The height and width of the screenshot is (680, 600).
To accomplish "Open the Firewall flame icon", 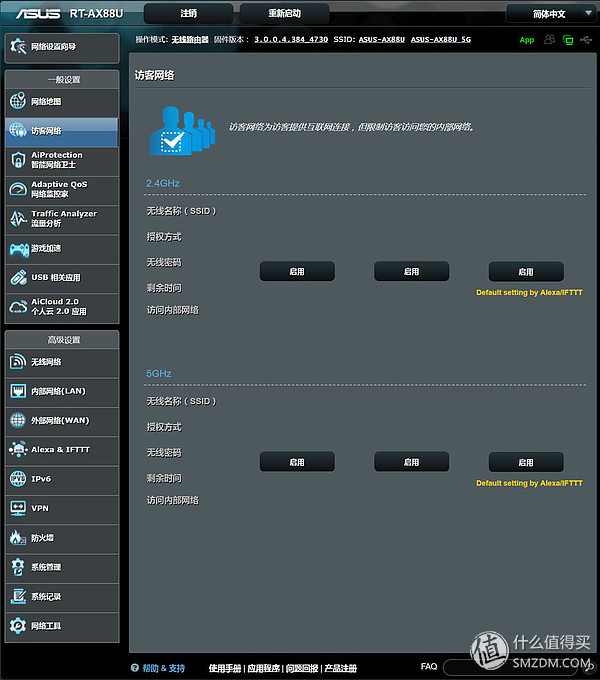I will click(18, 538).
